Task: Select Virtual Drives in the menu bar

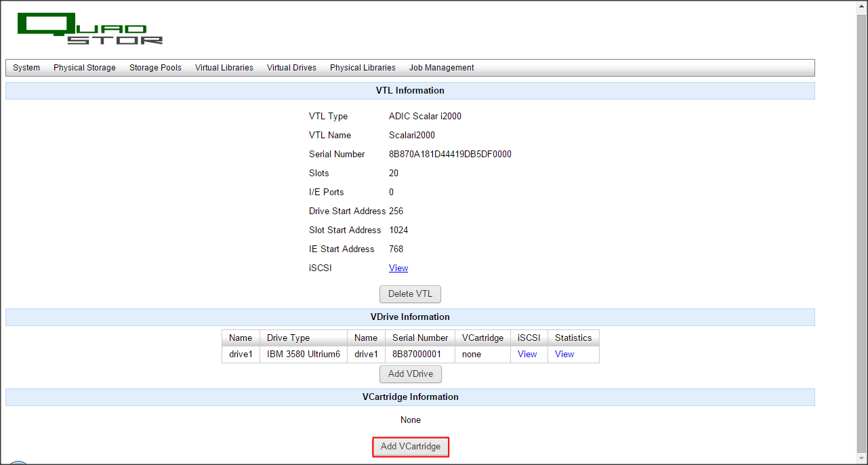Action: tap(291, 68)
